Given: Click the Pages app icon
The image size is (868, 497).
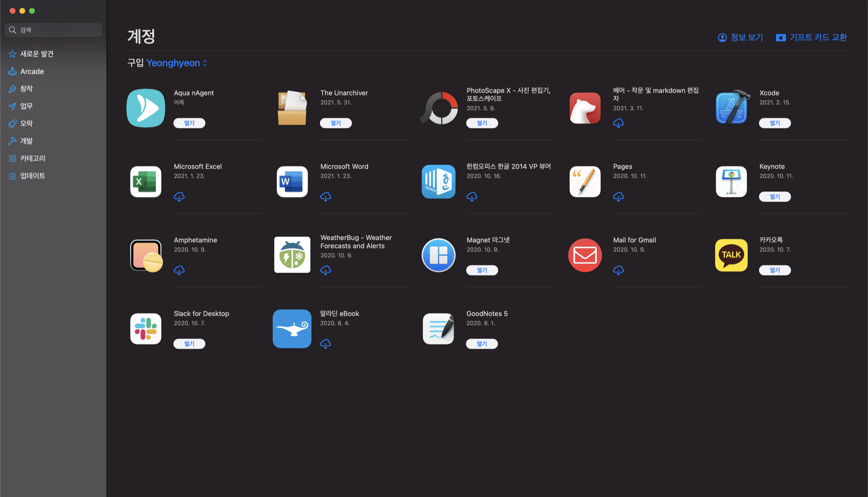Looking at the screenshot, I should 585,182.
